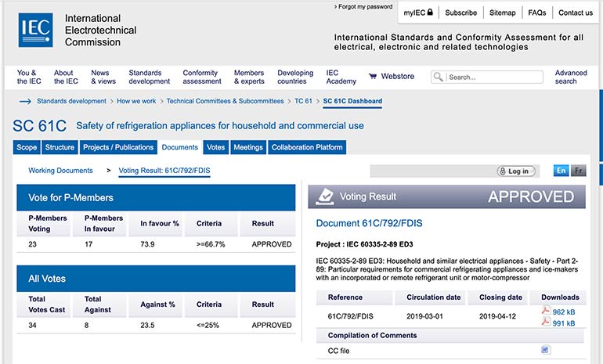This screenshot has width=603, height=364.
Task: Click the <=25% criteria cell
Action: (208, 325)
